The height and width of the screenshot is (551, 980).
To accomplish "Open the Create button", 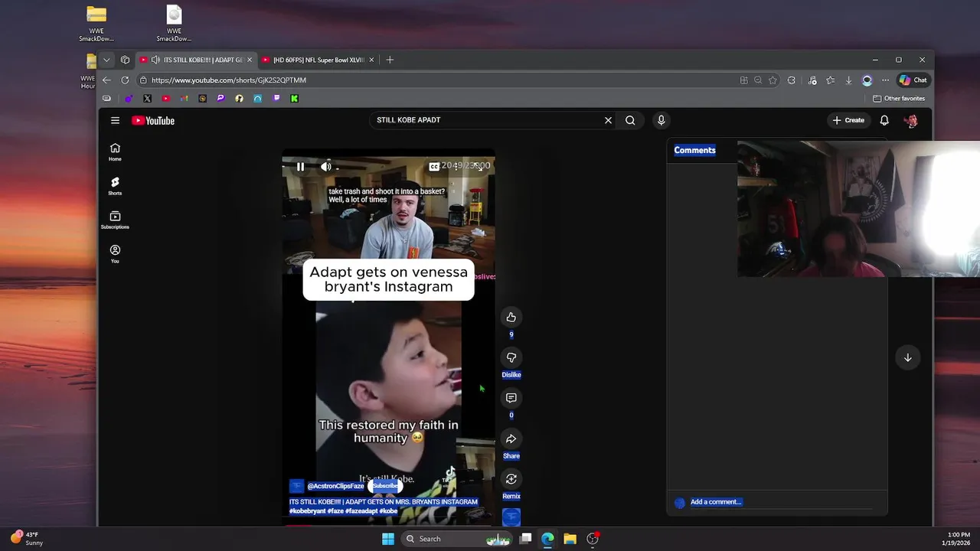I will [848, 120].
